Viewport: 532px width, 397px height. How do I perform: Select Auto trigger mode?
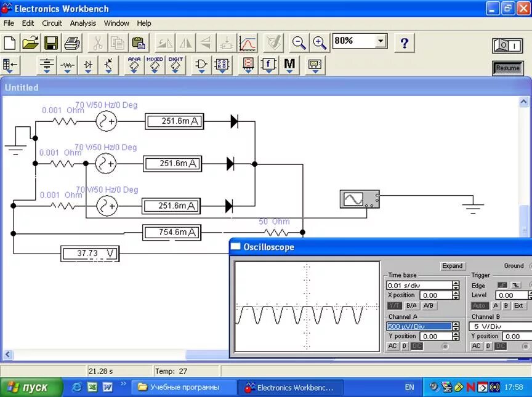480,305
